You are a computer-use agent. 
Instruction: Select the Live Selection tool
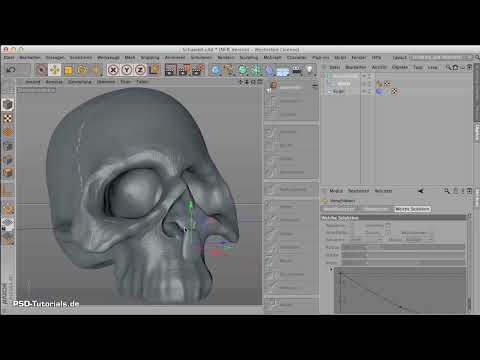click(x=41, y=70)
